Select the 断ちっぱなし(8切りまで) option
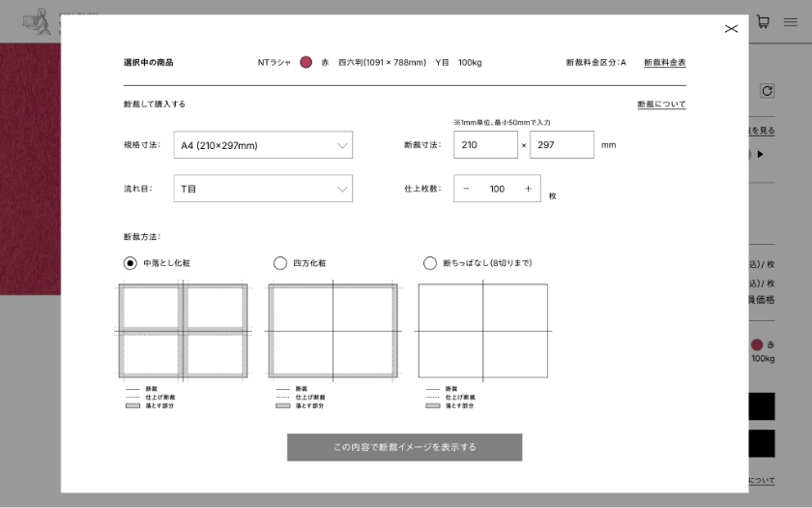Viewport: 812px width, 508px height. (430, 263)
